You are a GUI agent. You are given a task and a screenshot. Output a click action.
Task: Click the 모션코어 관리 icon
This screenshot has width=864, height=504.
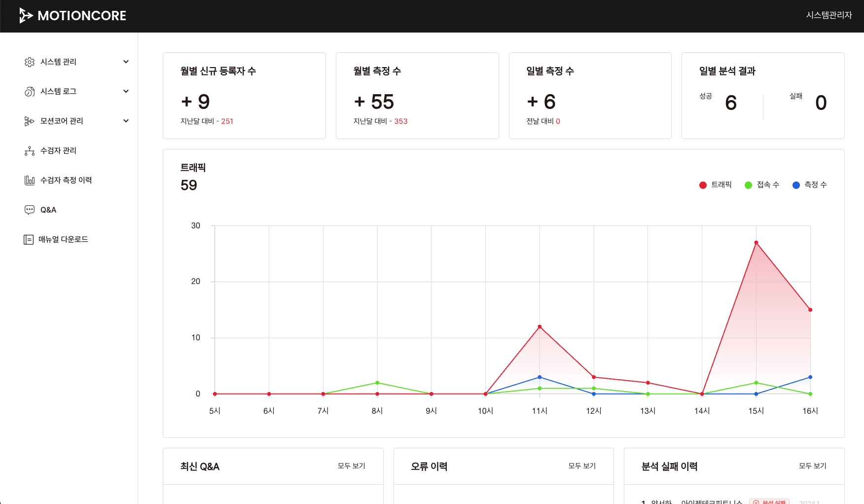30,121
